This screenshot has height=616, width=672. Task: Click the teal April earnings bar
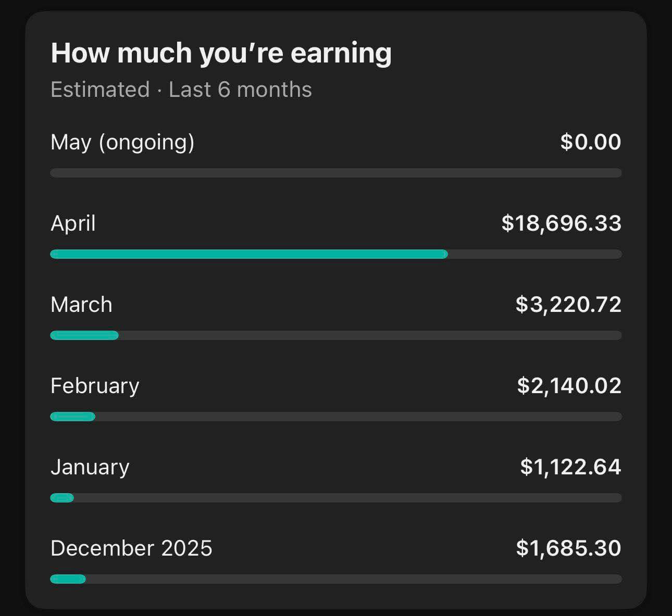[249, 254]
